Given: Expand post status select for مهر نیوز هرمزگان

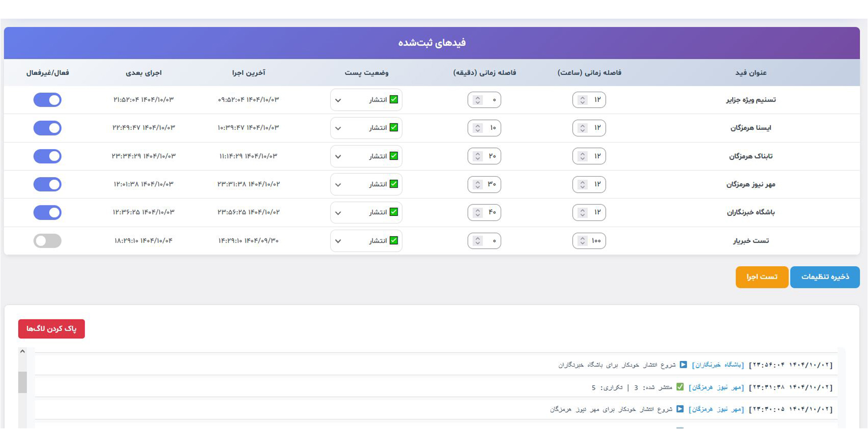Looking at the screenshot, I should pos(366,184).
